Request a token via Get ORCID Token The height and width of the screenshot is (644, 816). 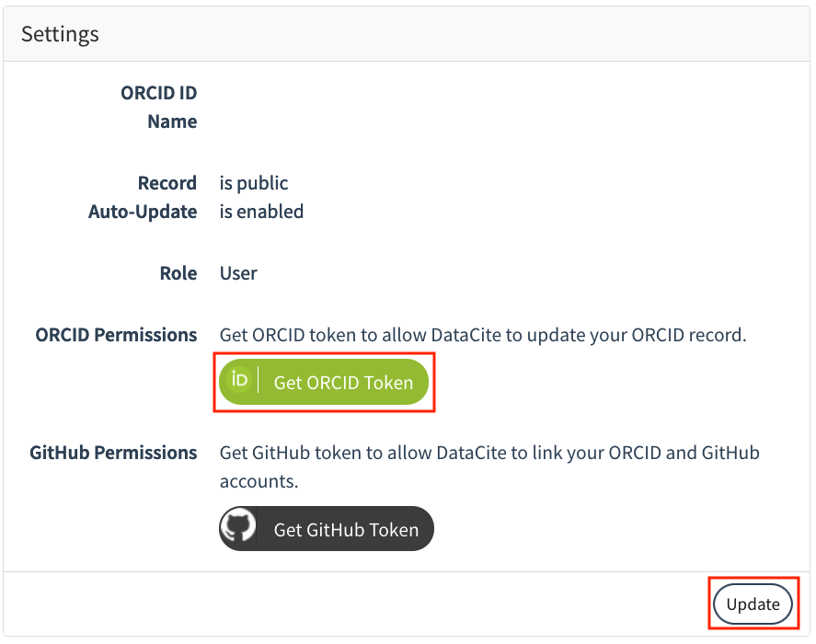point(324,382)
